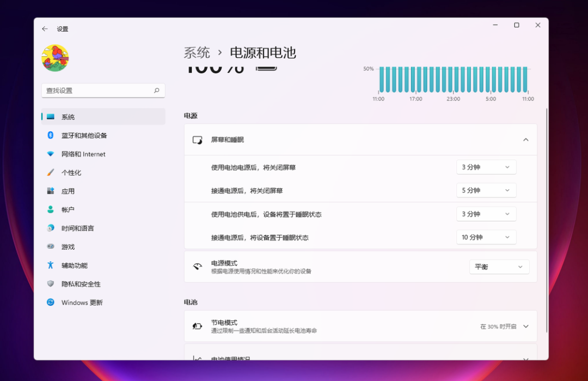Image resolution: width=588 pixels, height=381 pixels.
Task: Open plugged-in screen-off 5 分钟 dropdown
Action: pyautogui.click(x=486, y=190)
